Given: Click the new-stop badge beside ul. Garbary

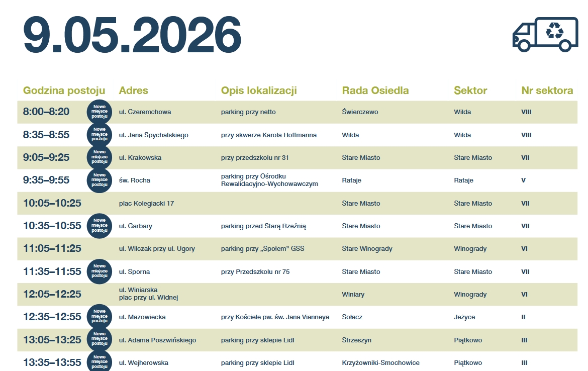Looking at the screenshot, I should tap(99, 226).
